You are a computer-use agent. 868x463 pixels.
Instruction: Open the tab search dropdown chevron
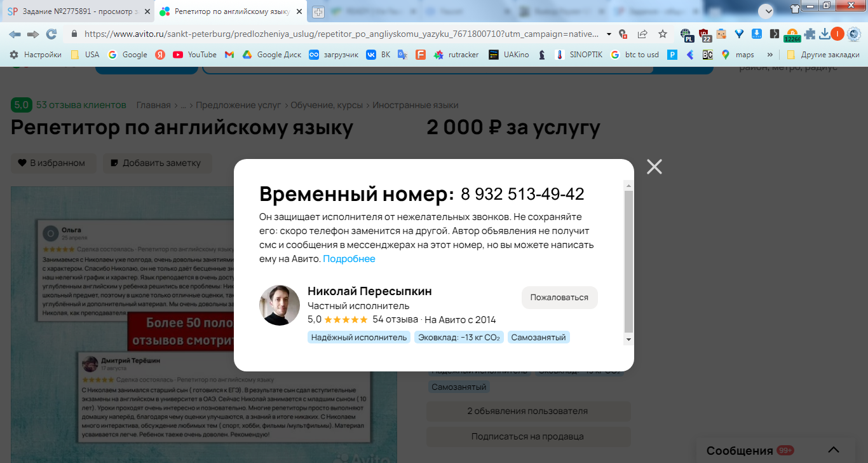tap(766, 10)
